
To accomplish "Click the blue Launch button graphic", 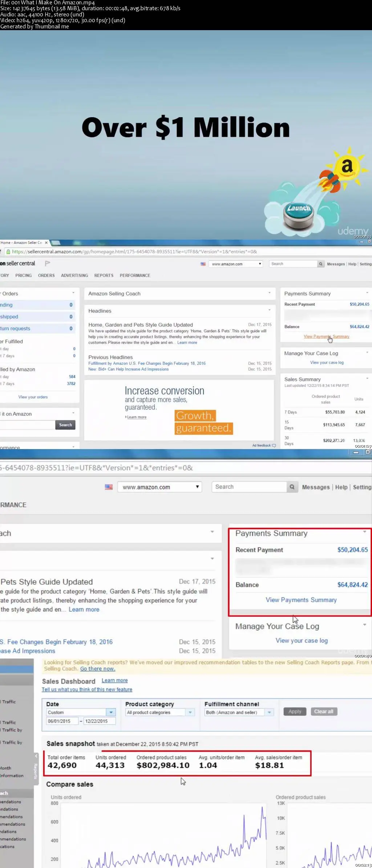I will click(x=299, y=215).
